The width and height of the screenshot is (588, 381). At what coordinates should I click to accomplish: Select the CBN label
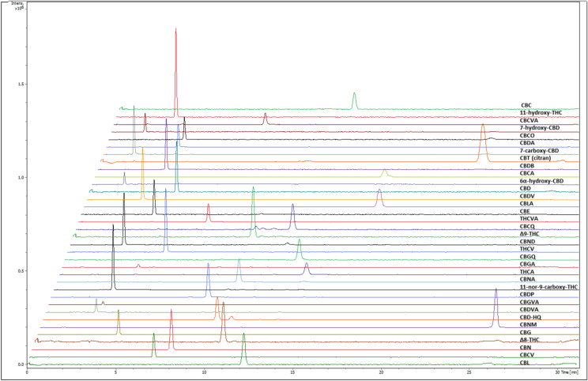click(x=526, y=348)
